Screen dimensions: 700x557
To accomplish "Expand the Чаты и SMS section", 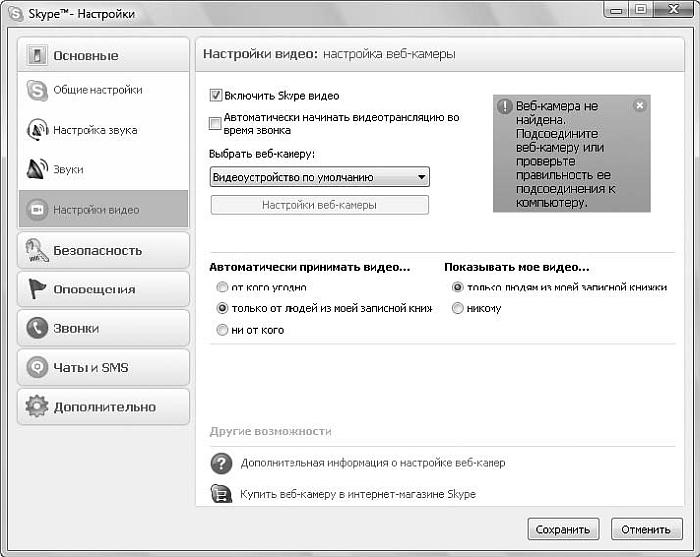I will [103, 367].
